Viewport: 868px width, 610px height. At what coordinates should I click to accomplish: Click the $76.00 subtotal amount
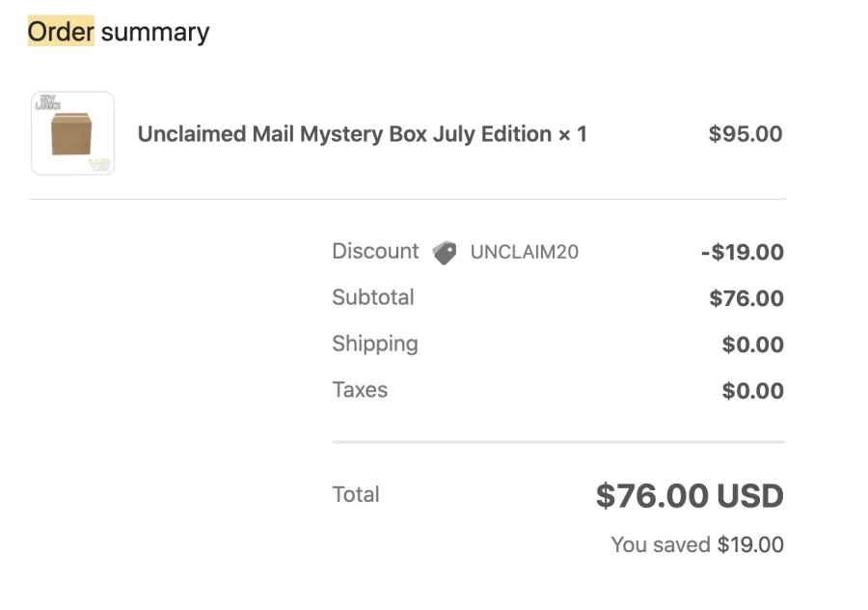pos(746,298)
